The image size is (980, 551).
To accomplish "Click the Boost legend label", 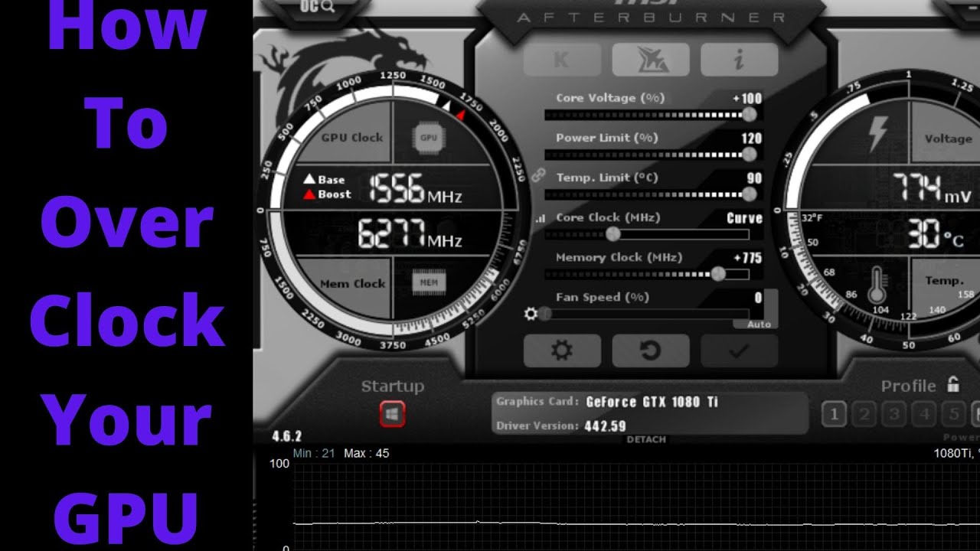I will pyautogui.click(x=335, y=194).
